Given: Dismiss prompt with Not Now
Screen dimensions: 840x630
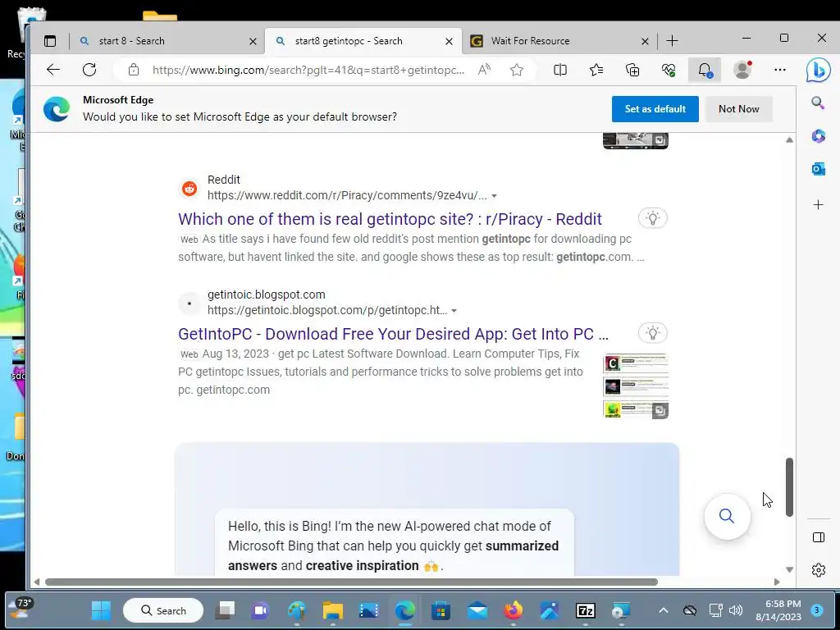Looking at the screenshot, I should [739, 109].
